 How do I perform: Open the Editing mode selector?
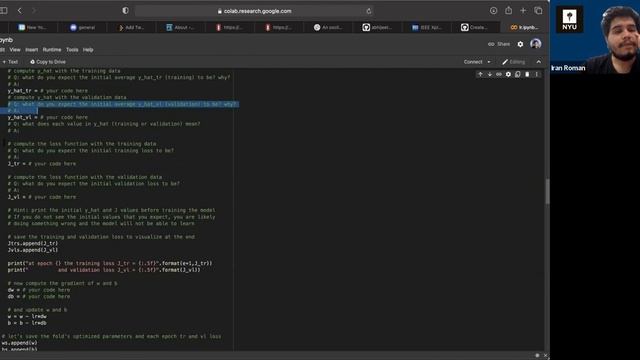tap(513, 62)
